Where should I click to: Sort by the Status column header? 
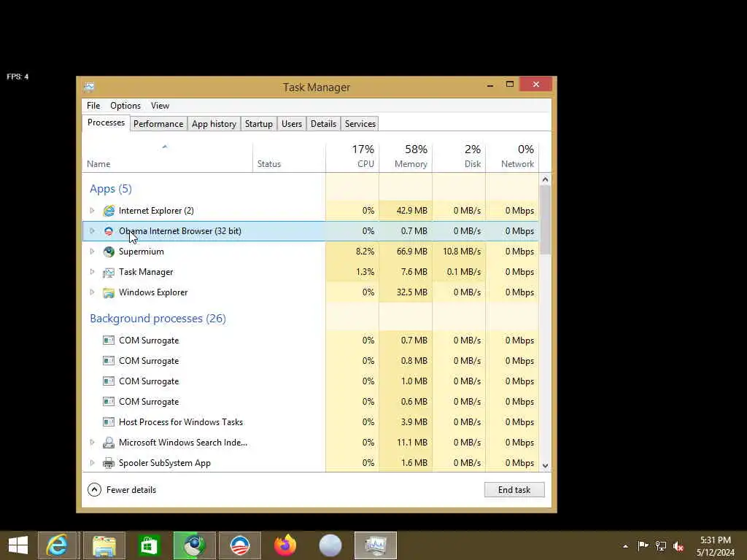[x=289, y=157]
